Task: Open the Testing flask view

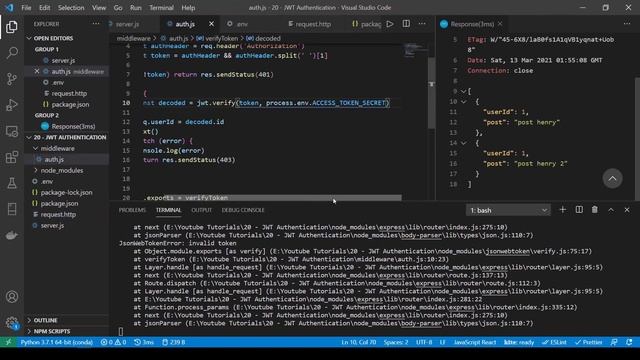Action: (12, 183)
